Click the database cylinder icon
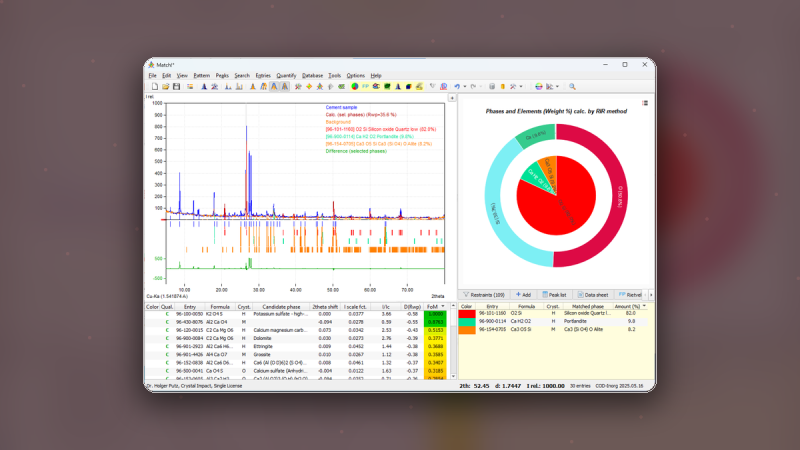 pyautogui.click(x=492, y=87)
